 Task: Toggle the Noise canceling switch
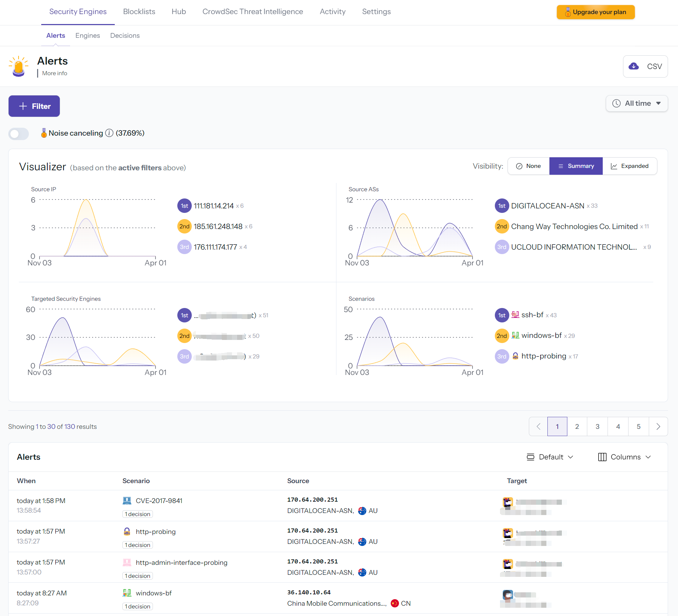coord(19,134)
